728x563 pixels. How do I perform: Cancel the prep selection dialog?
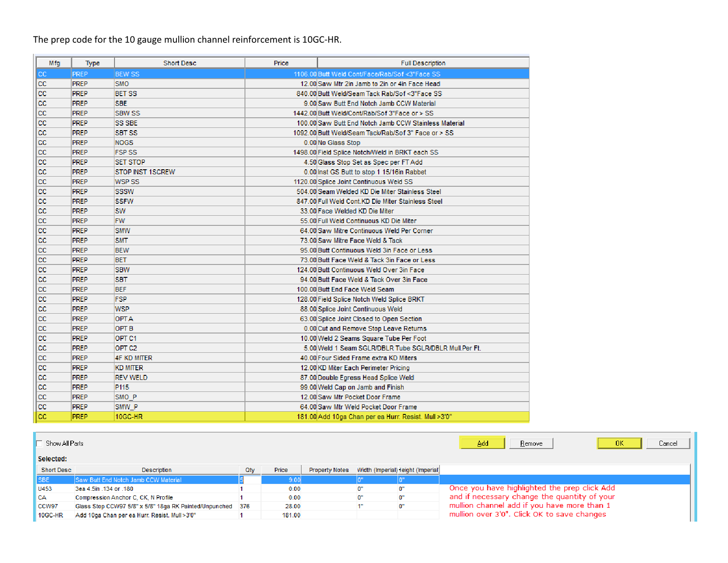(667, 443)
